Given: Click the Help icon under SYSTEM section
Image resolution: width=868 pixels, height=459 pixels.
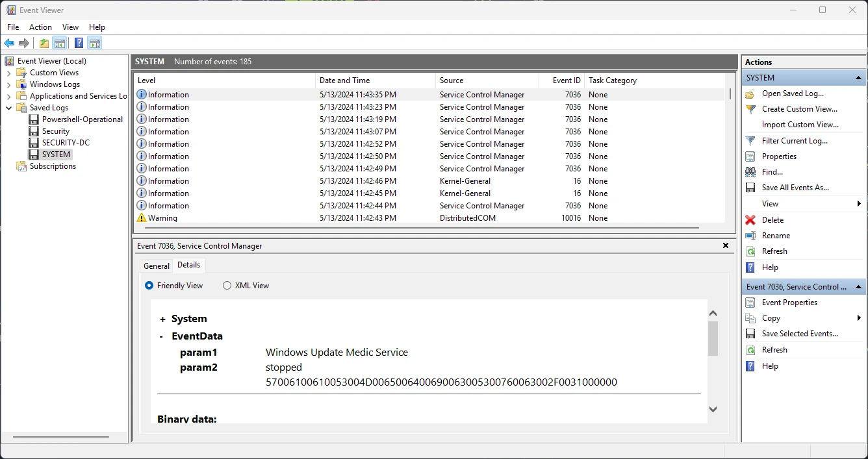Looking at the screenshot, I should 750,267.
